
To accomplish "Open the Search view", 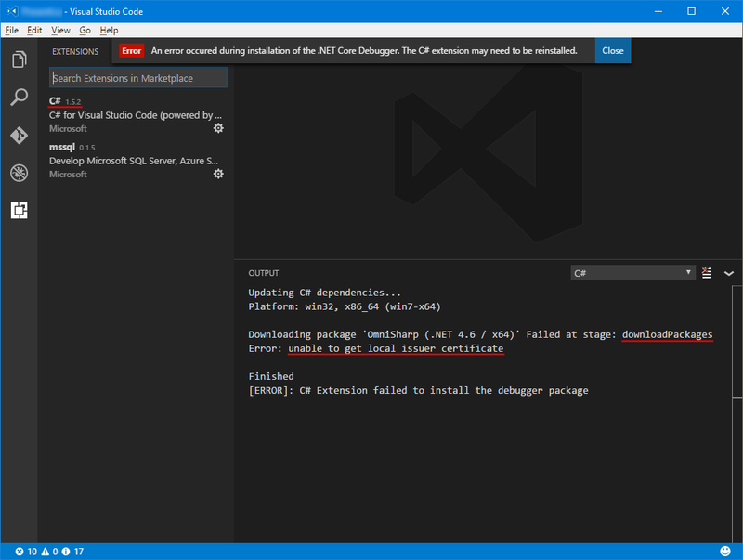I will (19, 97).
